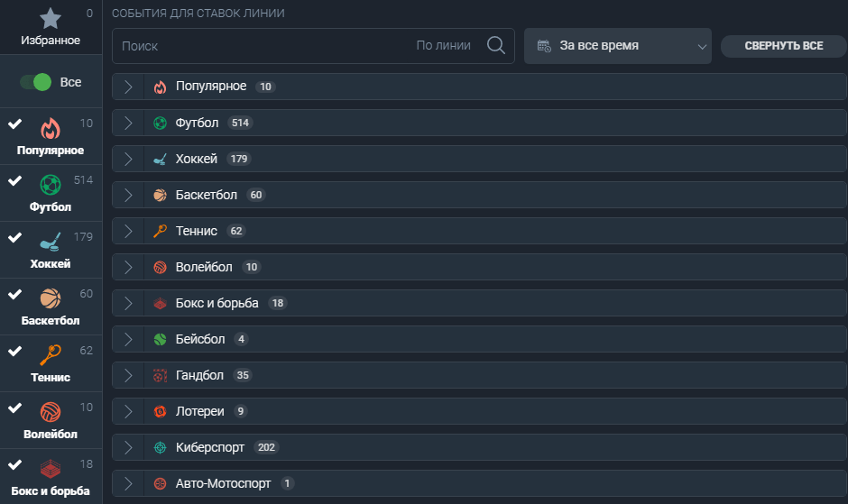
Task: Click the racket icon in Теннис row
Action: [160, 231]
